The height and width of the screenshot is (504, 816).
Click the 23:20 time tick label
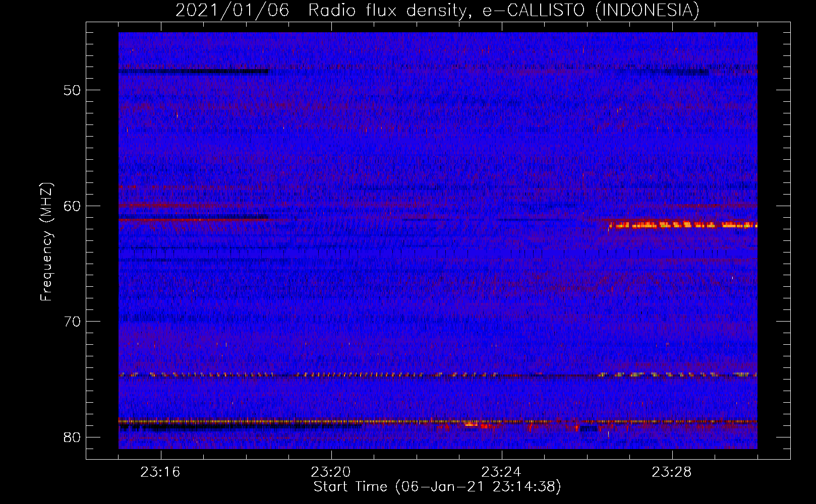331,472
